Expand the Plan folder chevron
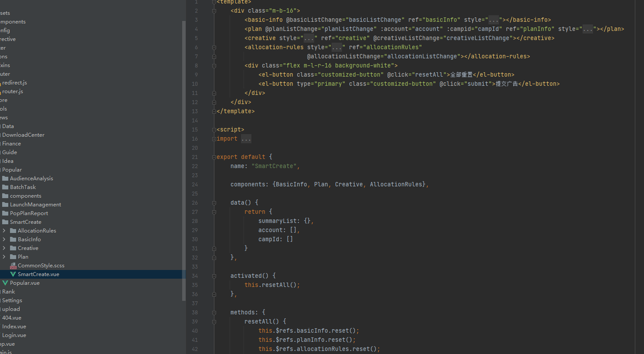The width and height of the screenshot is (644, 354). (4, 257)
